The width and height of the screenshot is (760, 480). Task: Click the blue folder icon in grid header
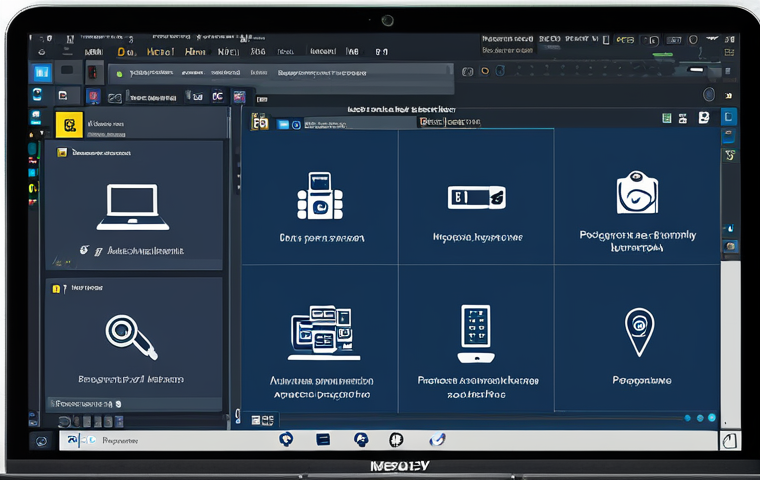pyautogui.click(x=283, y=125)
